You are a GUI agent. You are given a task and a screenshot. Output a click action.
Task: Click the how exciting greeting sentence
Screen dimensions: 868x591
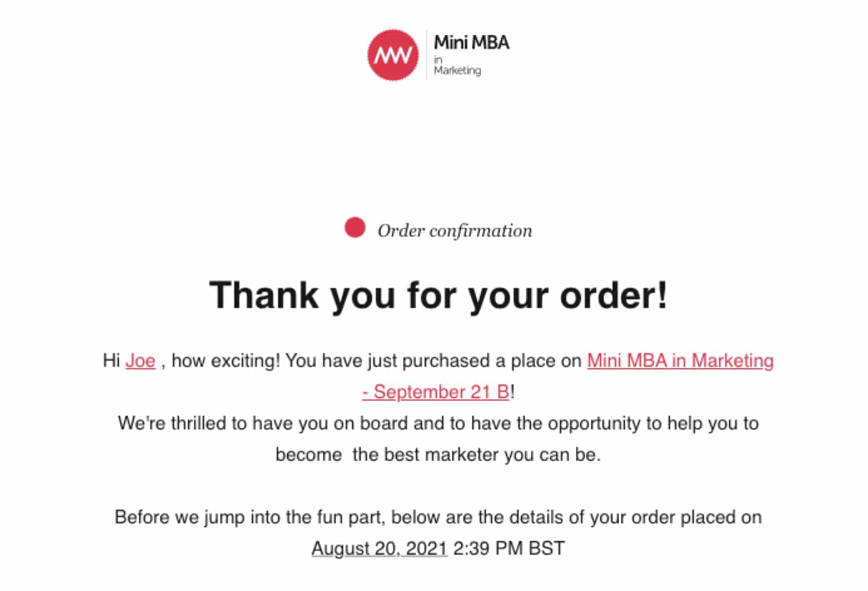[x=226, y=361]
